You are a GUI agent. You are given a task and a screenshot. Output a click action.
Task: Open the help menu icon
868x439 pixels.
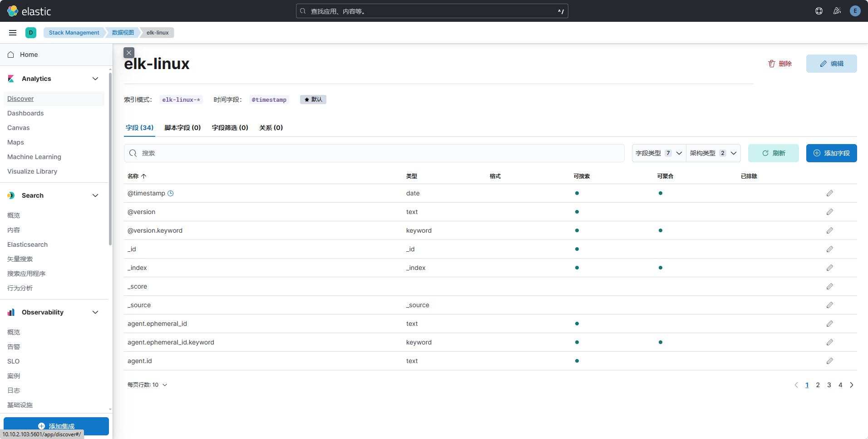pos(819,11)
